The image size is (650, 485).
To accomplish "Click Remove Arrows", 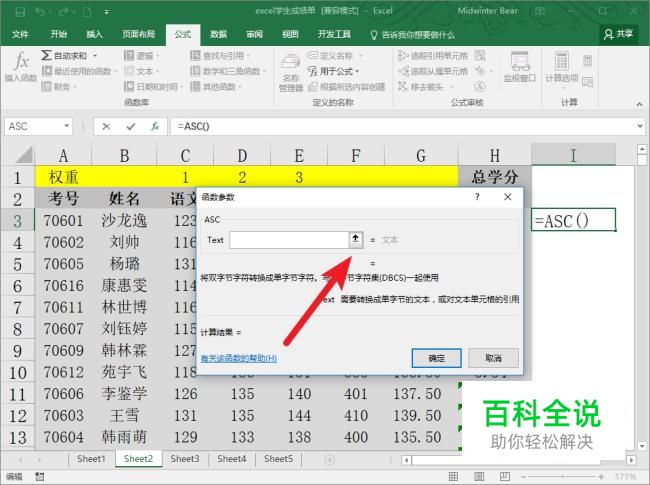I will 426,87.
